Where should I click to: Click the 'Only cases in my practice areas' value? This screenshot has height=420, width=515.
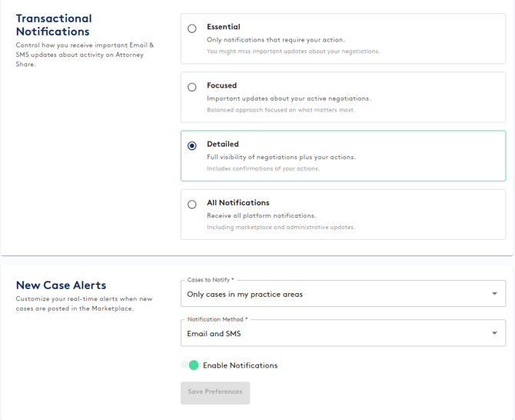(x=245, y=294)
